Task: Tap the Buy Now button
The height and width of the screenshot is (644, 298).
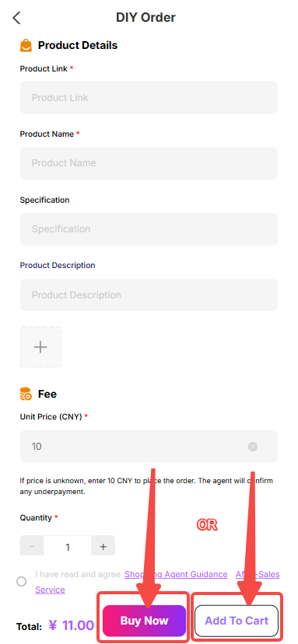Action: [144, 621]
